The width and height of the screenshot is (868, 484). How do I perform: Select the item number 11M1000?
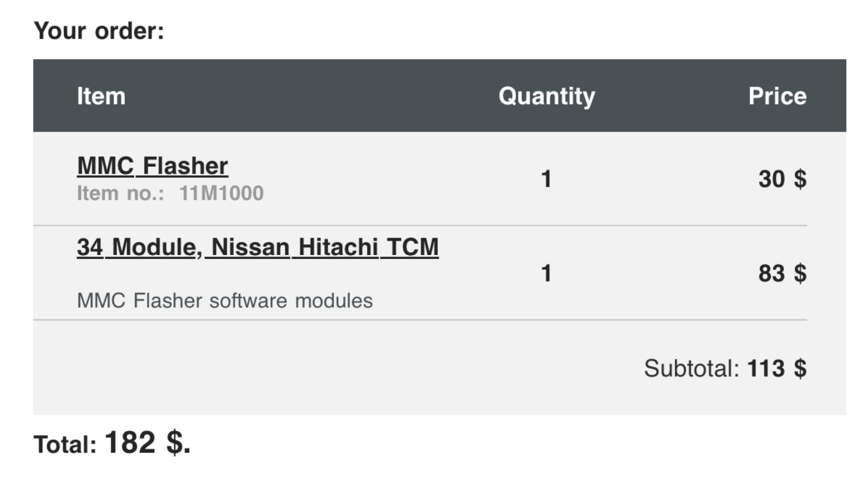(x=221, y=193)
